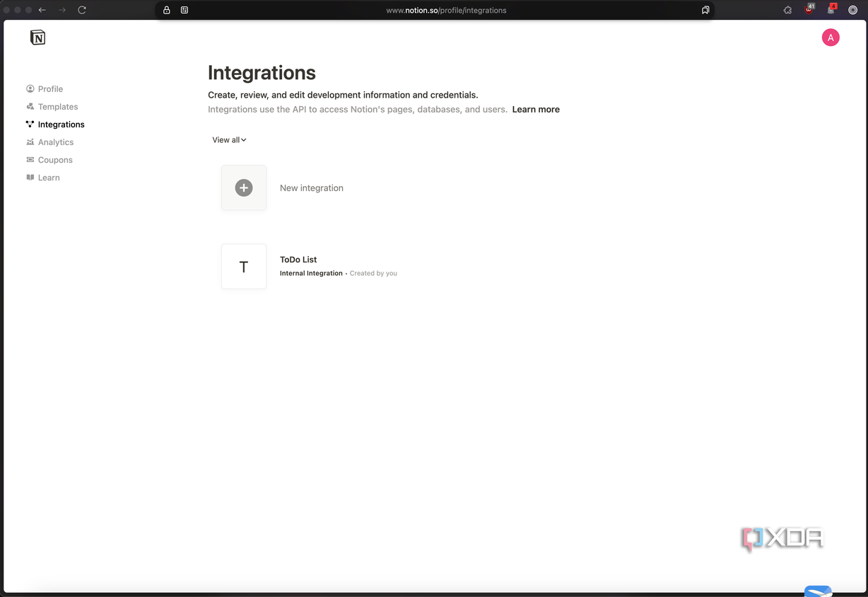
Task: Click the reader view icon in address bar
Action: [x=184, y=10]
